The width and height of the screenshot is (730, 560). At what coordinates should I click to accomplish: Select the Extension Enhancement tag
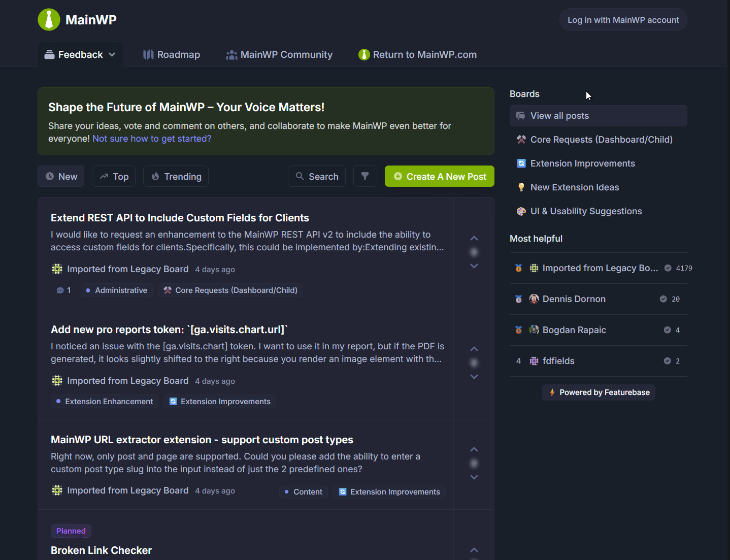pyautogui.click(x=105, y=402)
